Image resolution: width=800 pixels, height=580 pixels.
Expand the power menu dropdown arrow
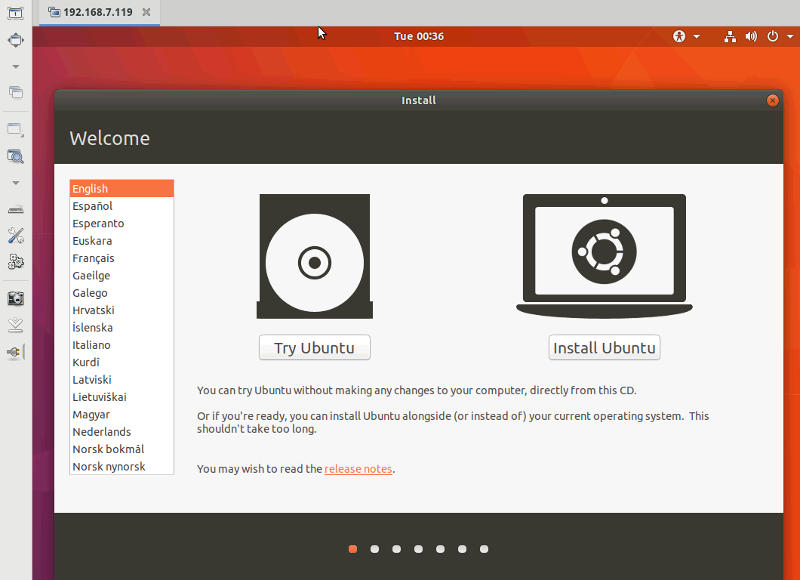click(790, 36)
